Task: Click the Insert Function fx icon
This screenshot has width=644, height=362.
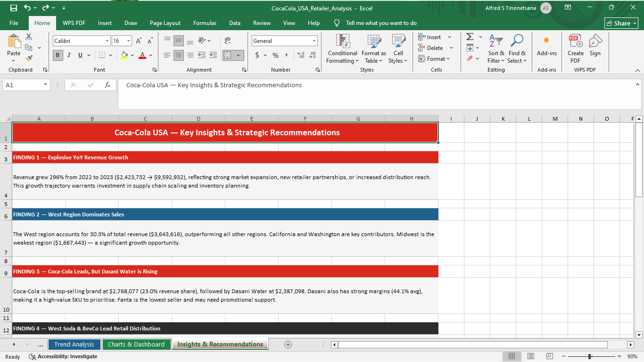Action: (107, 85)
